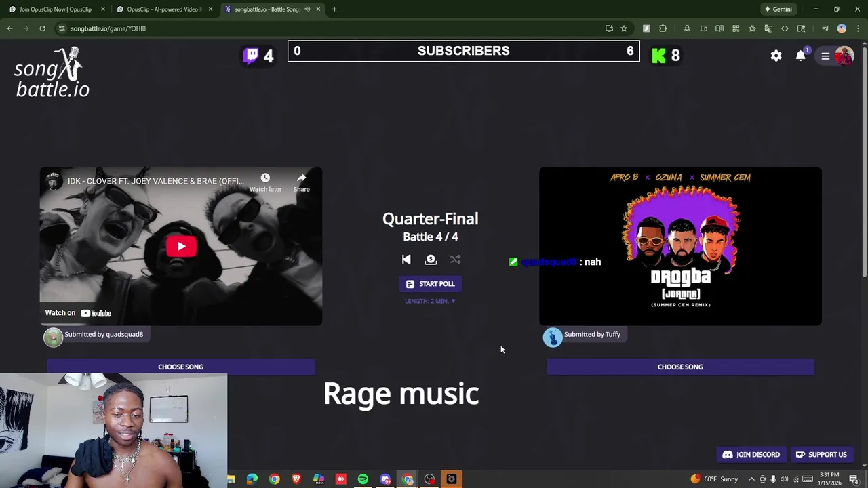Close the Join OpusClip Now tab
This screenshot has height=488, width=868.
(103, 9)
